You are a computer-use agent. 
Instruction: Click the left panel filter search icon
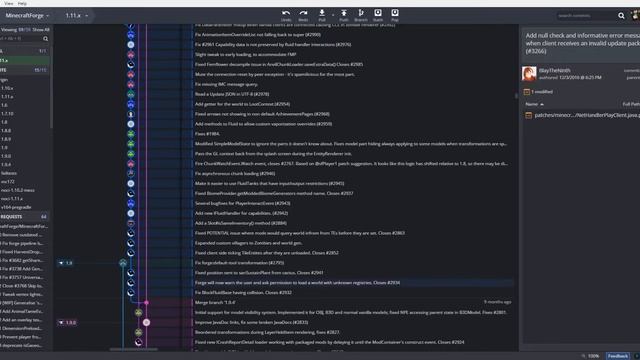tap(45, 39)
